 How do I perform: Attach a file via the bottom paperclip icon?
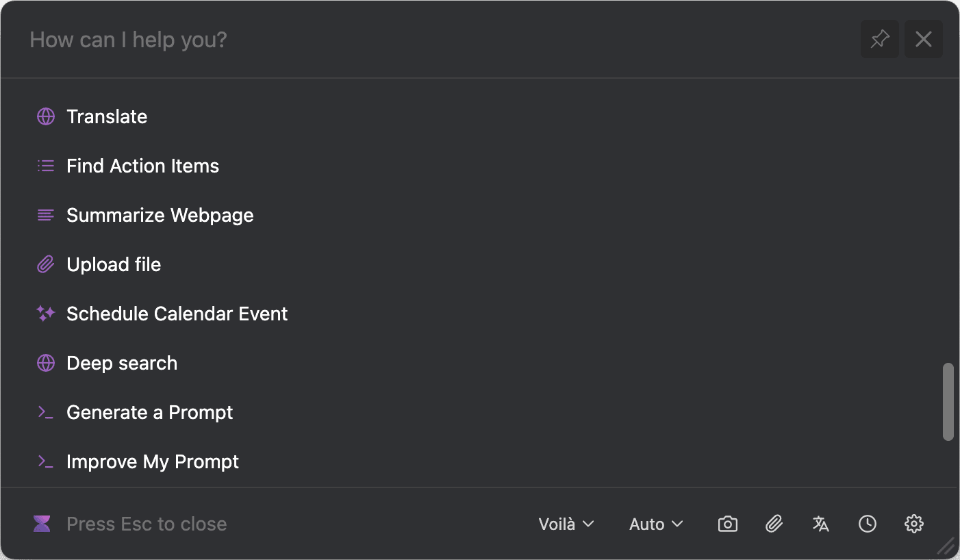(774, 524)
